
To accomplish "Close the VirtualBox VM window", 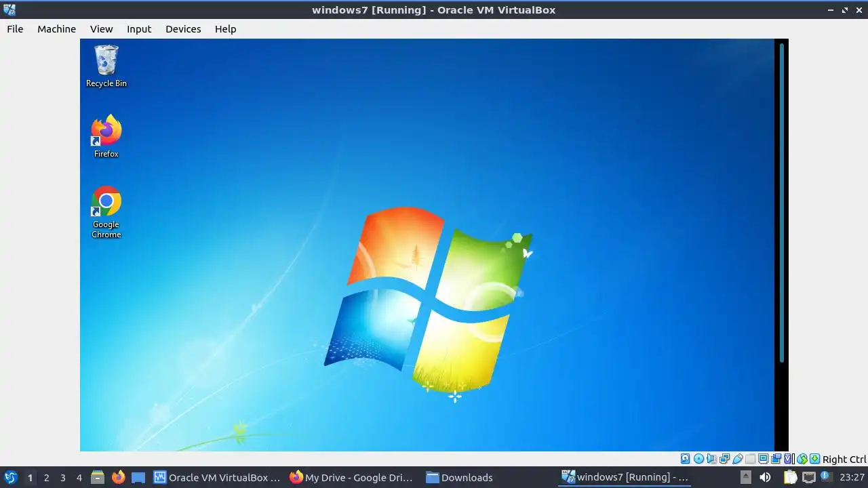I will point(859,10).
